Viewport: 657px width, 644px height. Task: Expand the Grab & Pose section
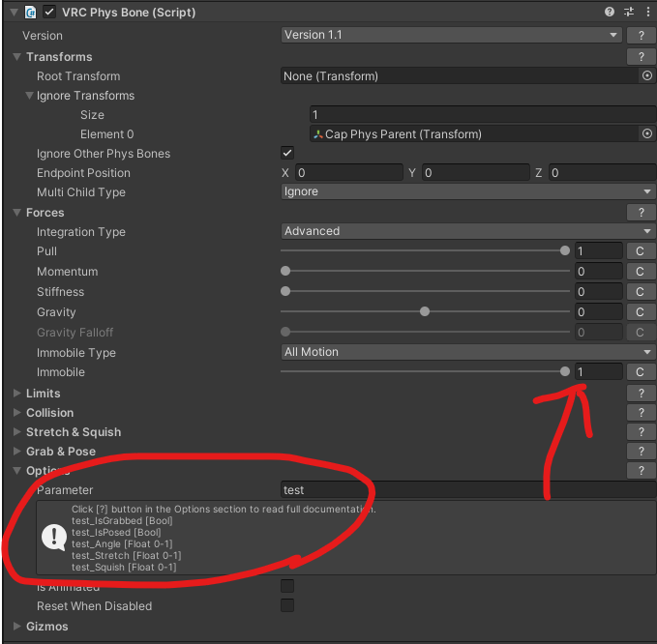(x=16, y=451)
